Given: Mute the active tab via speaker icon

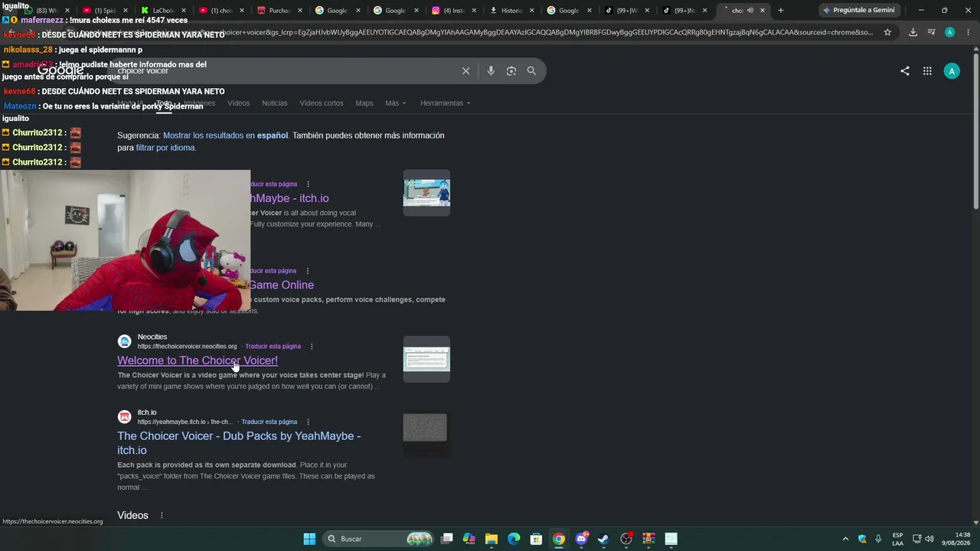Looking at the screenshot, I should [750, 11].
